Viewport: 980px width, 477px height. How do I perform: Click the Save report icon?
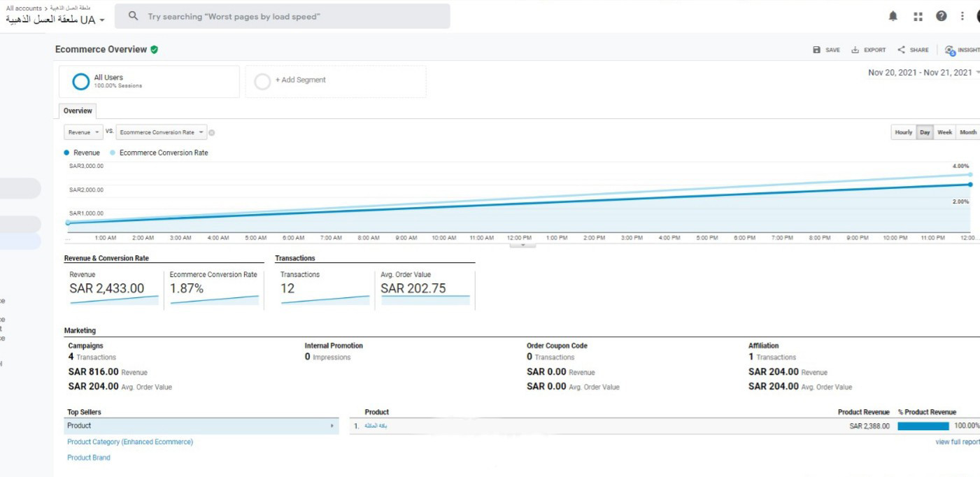[817, 50]
